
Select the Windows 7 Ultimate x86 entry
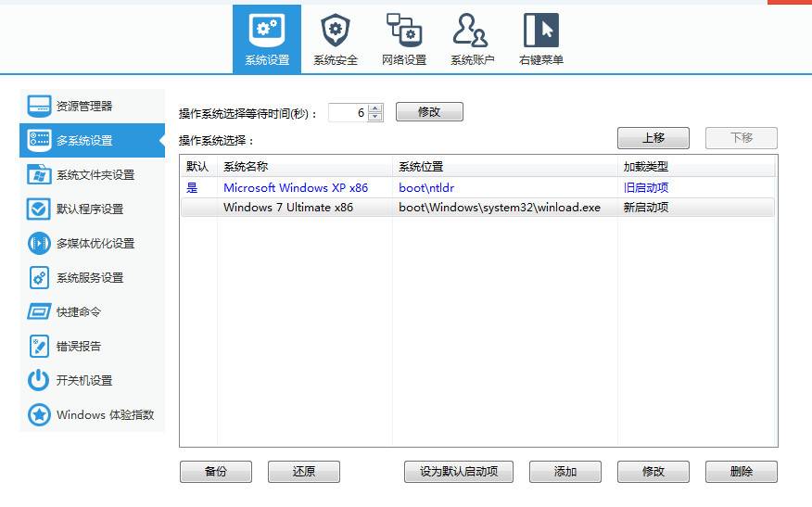click(288, 207)
